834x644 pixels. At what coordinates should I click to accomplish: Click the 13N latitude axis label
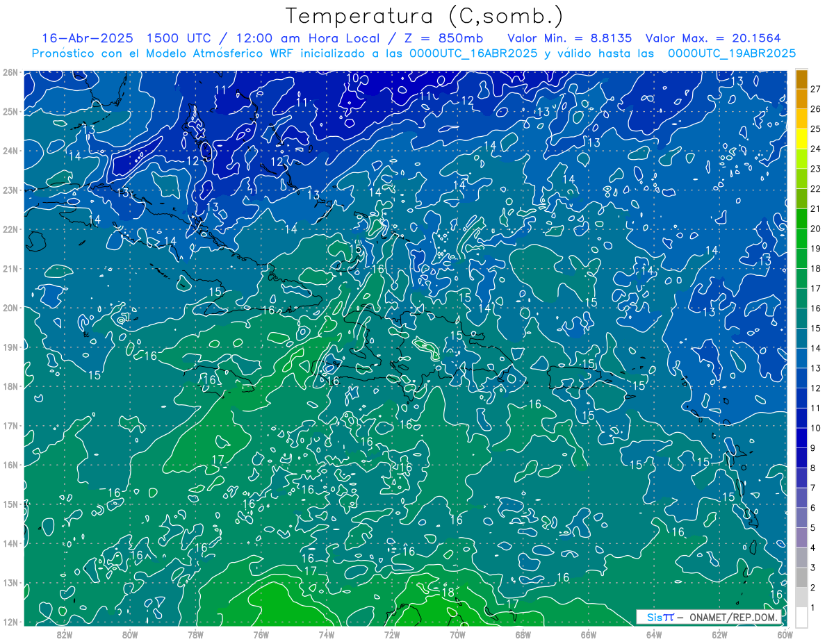coord(10,582)
